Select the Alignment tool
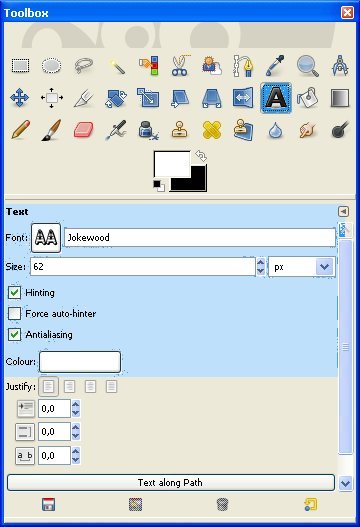Viewport: 360px width, 527px height. [51, 98]
